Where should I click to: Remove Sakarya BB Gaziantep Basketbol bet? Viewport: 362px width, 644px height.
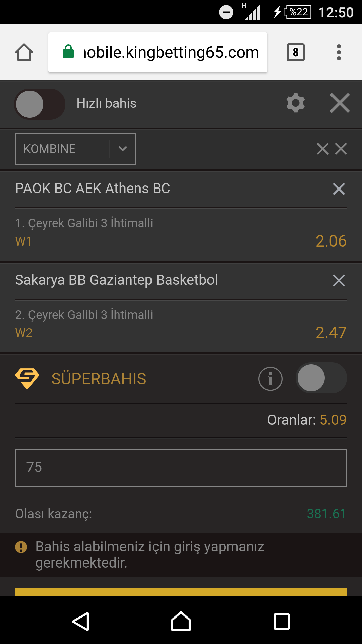(x=339, y=280)
